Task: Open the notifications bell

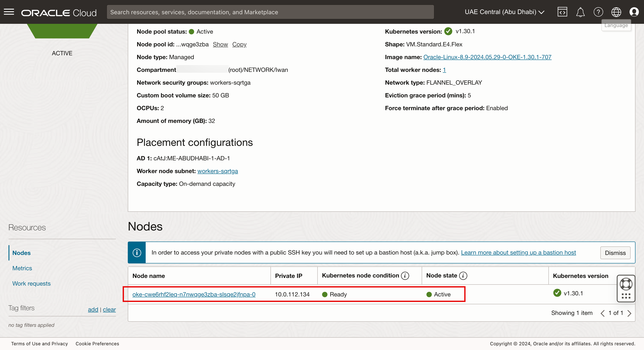Action: tap(580, 12)
